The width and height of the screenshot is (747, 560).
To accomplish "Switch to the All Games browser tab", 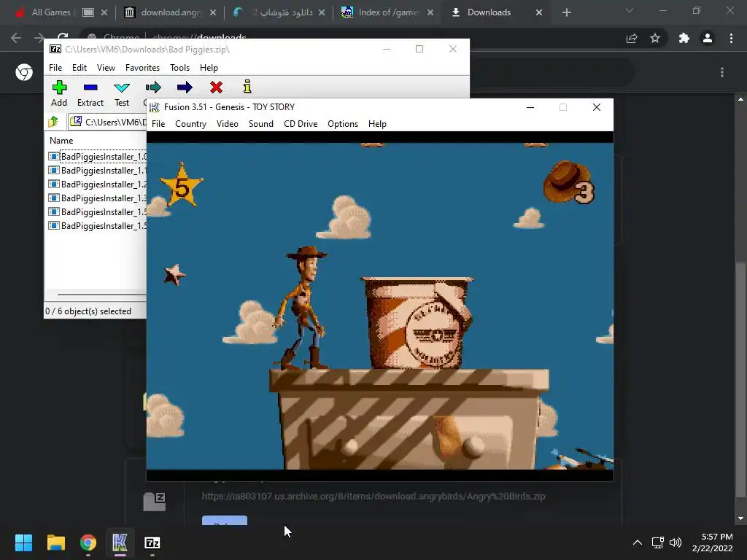I will coord(51,12).
